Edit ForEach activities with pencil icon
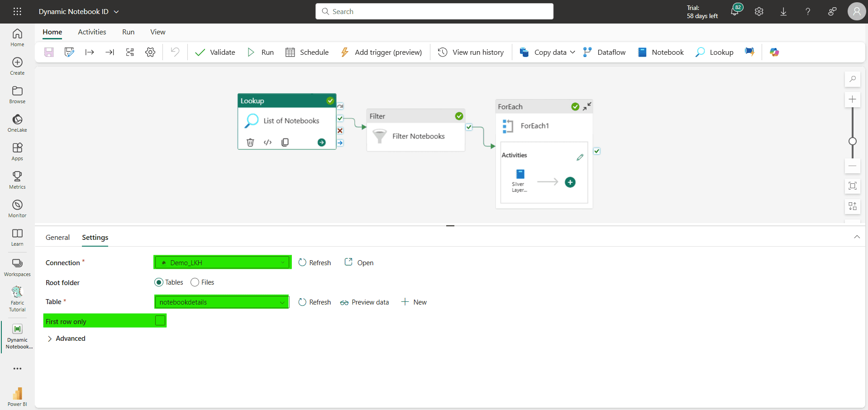The height and width of the screenshot is (410, 868). pyautogui.click(x=580, y=157)
